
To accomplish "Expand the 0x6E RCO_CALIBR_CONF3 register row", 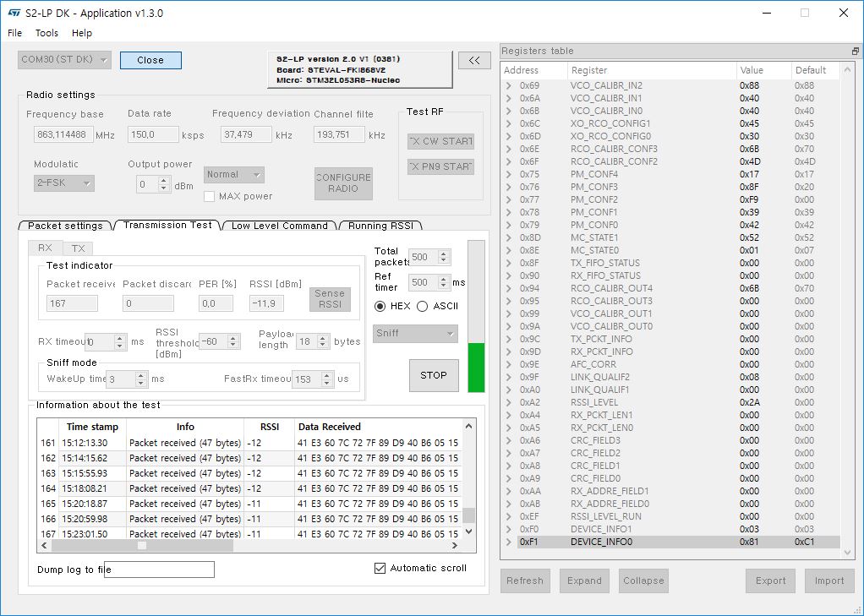I will [x=509, y=149].
